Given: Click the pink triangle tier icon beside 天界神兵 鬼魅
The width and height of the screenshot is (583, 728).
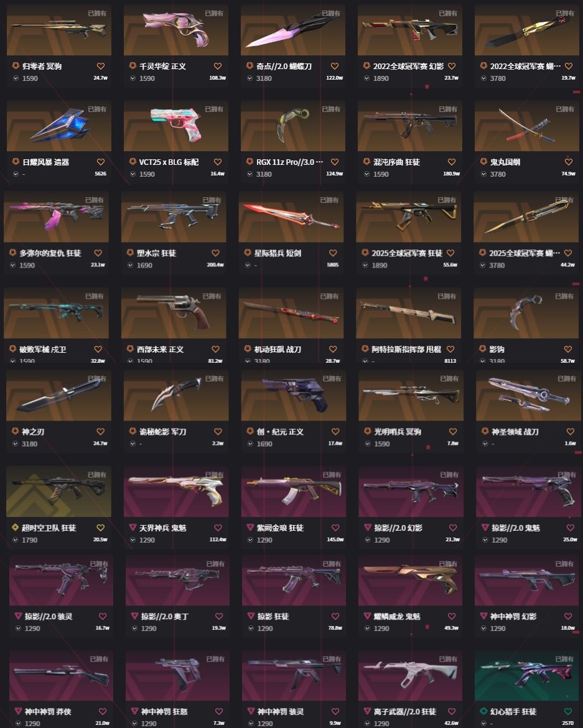Looking at the screenshot, I should tap(133, 528).
